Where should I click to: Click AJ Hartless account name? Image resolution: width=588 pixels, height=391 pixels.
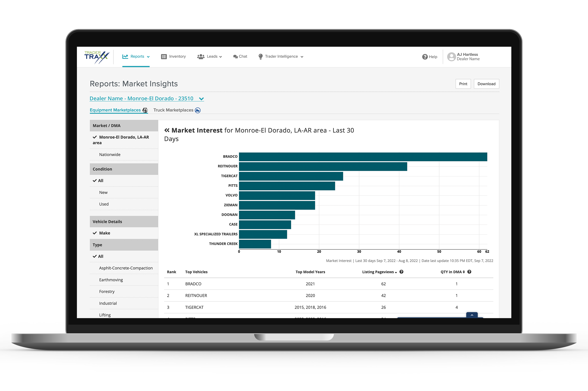point(467,54)
